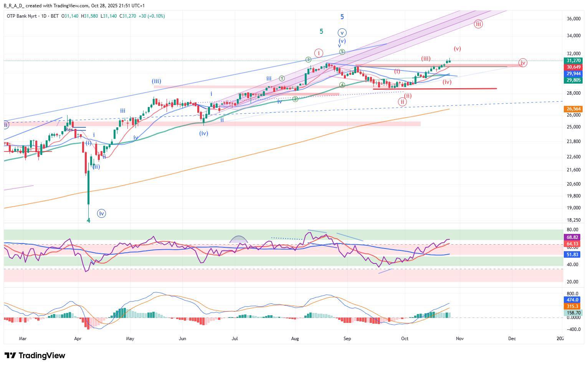Click the teal 4 label at April bottom
588x367 pixels.
(x=89, y=221)
